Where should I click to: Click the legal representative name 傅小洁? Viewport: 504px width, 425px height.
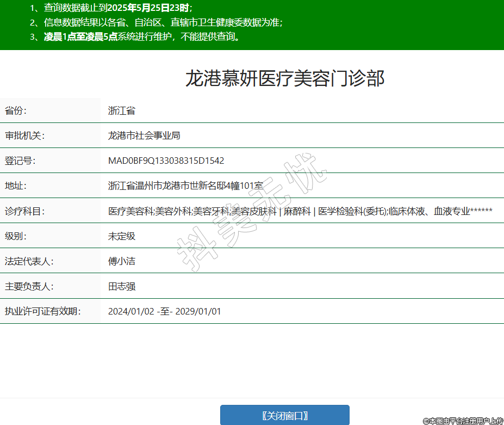point(121,261)
